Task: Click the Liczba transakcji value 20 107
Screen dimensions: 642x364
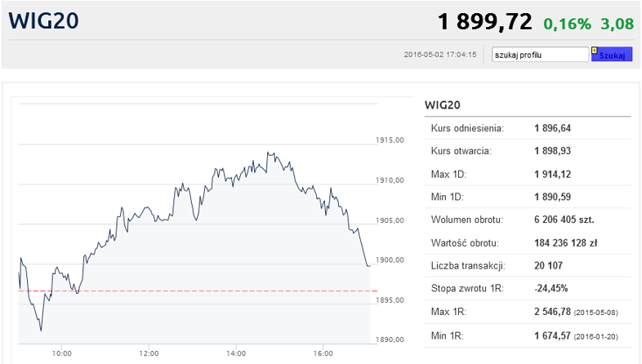Action: pos(548,266)
